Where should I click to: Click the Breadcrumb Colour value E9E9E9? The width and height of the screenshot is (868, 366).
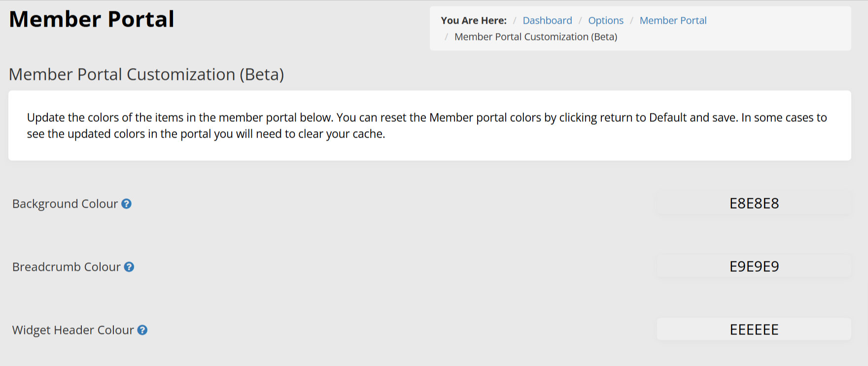754,266
